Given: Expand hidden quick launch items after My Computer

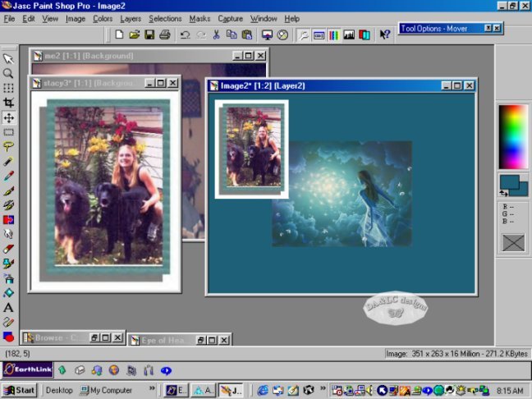Looking at the screenshot, I should (152, 388).
